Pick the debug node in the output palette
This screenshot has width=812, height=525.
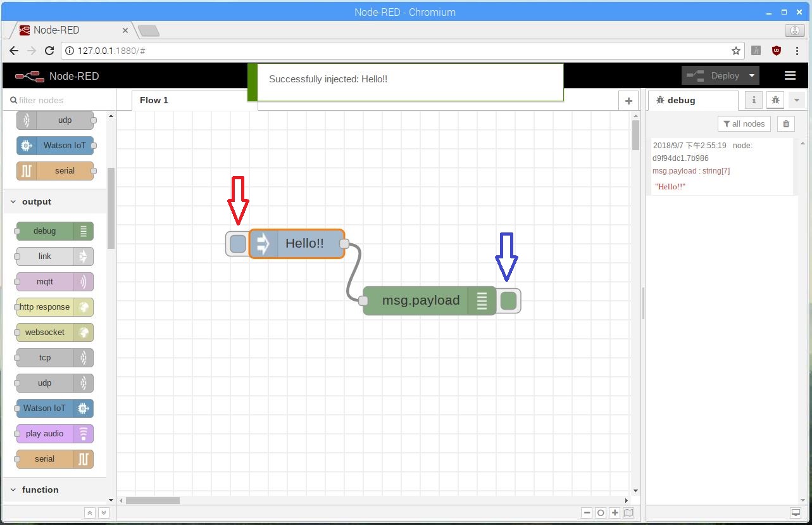55,231
